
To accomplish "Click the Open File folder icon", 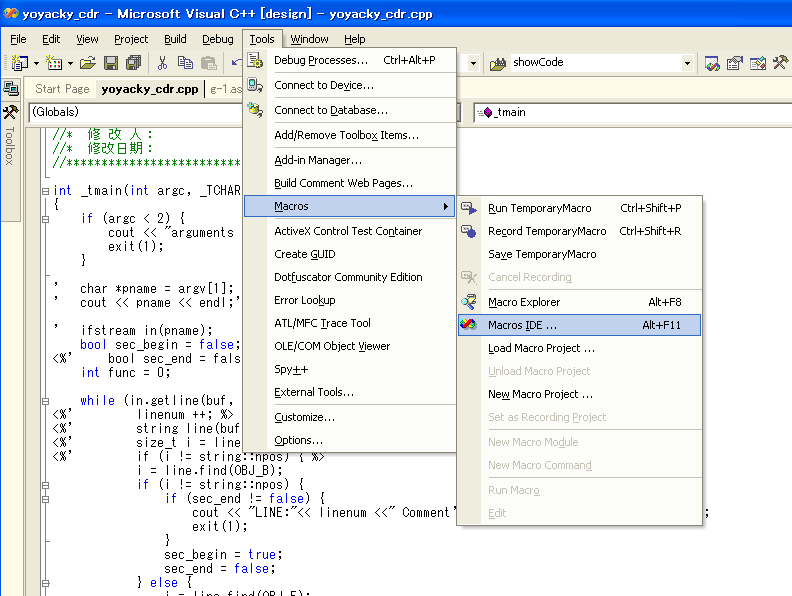I will click(x=87, y=63).
